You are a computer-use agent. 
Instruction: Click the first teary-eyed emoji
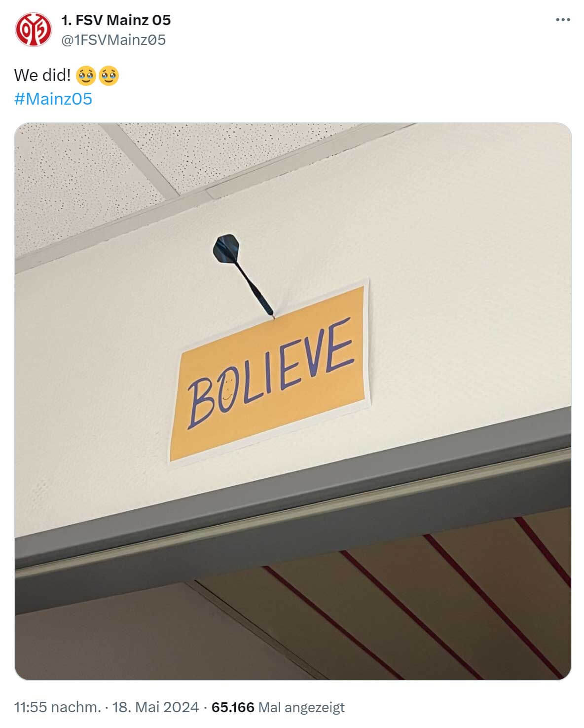point(86,76)
